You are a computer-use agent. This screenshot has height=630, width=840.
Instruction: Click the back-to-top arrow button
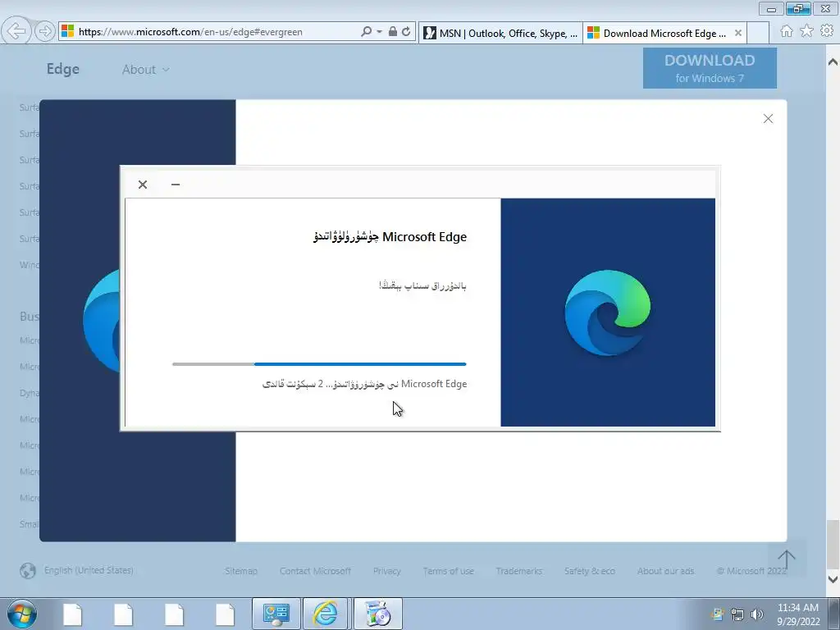(787, 559)
